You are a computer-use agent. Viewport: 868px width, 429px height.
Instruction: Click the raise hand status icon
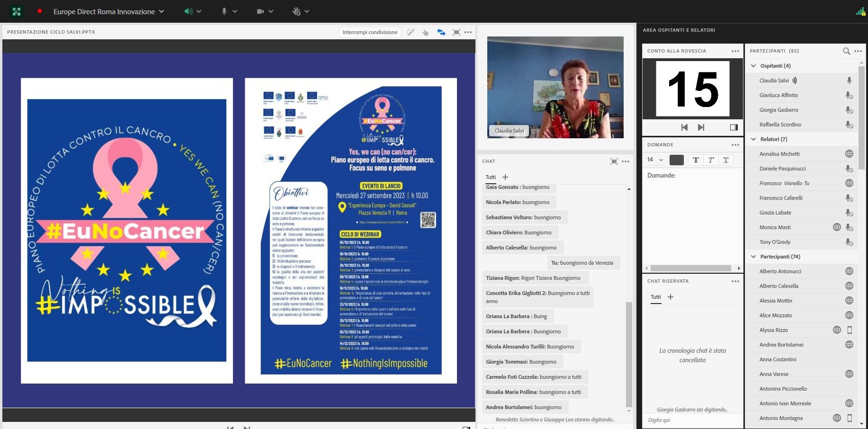pyautogui.click(x=296, y=11)
